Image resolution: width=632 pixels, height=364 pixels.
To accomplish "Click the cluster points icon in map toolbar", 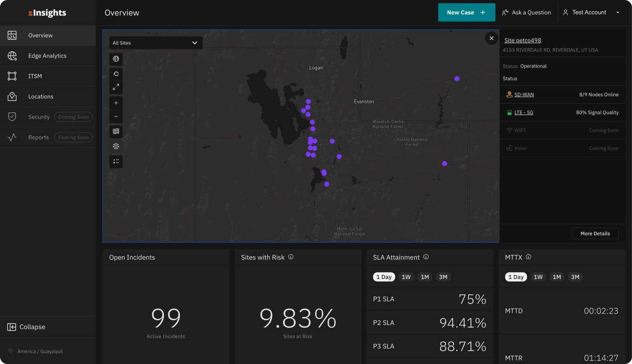I will pos(116,146).
